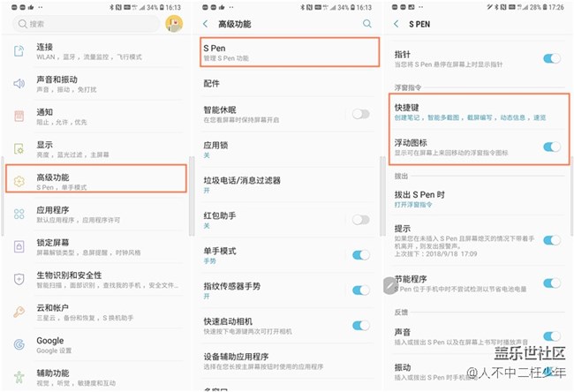Tap the 手势 subtitle under 单手模式
This screenshot has height=392, width=574.
pyautogui.click(x=209, y=261)
